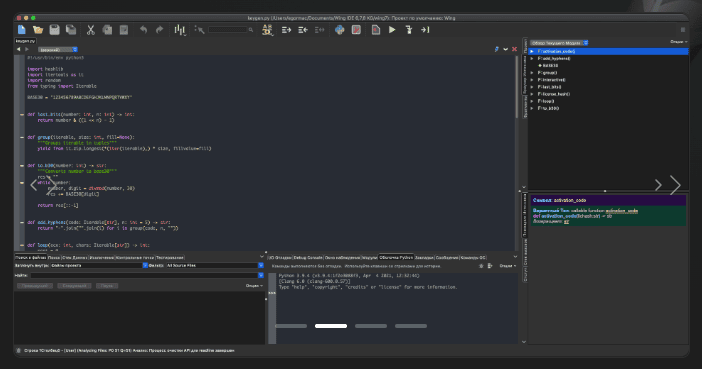Click the goto-definition cursor icon in toolbar
The width and height of the screenshot is (702, 369).
coord(200,30)
